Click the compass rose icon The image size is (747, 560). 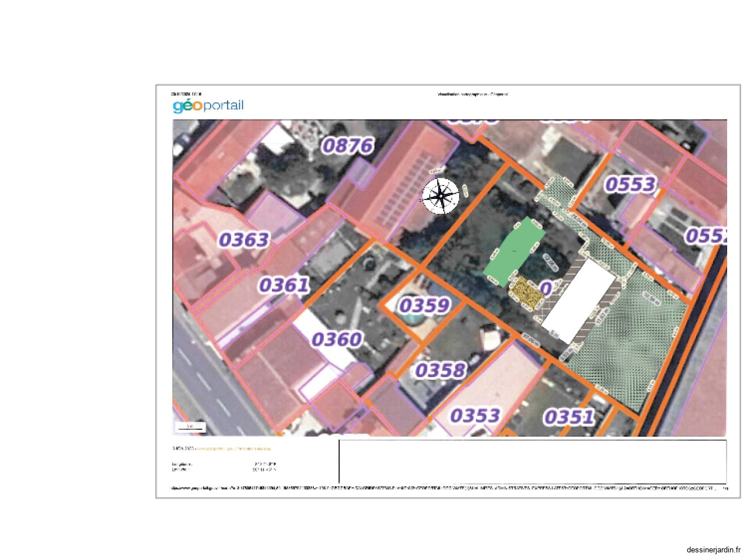(441, 196)
